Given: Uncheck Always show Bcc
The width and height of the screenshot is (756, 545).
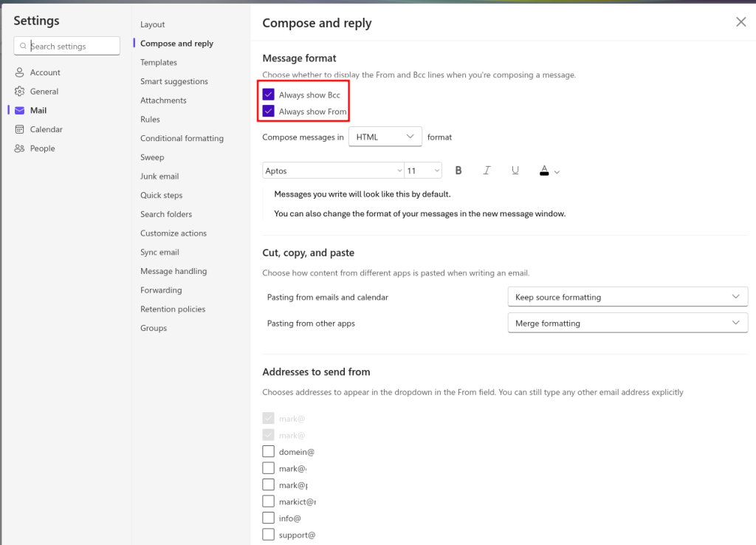Looking at the screenshot, I should click(x=269, y=95).
